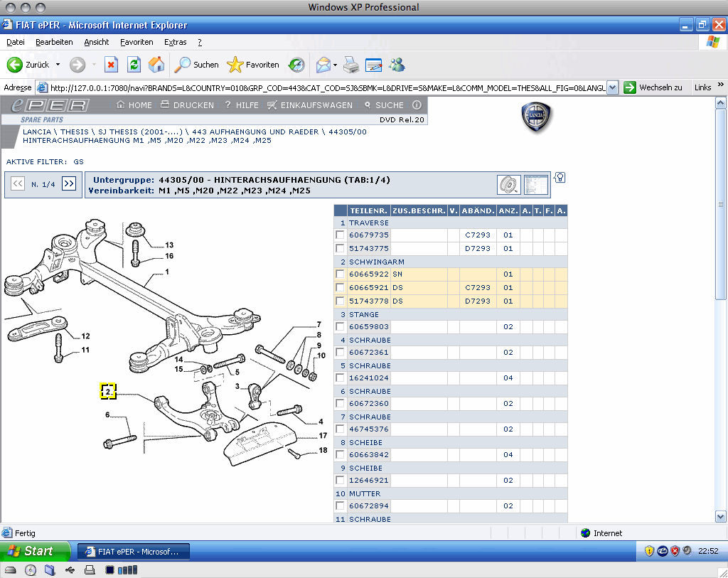Go to previous table with << button
The width and height of the screenshot is (728, 578).
18,184
